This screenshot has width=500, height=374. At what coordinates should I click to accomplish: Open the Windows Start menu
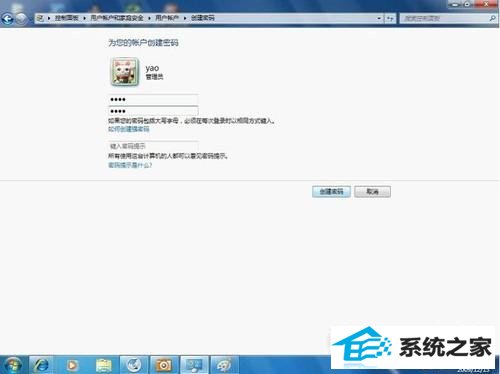click(13, 365)
